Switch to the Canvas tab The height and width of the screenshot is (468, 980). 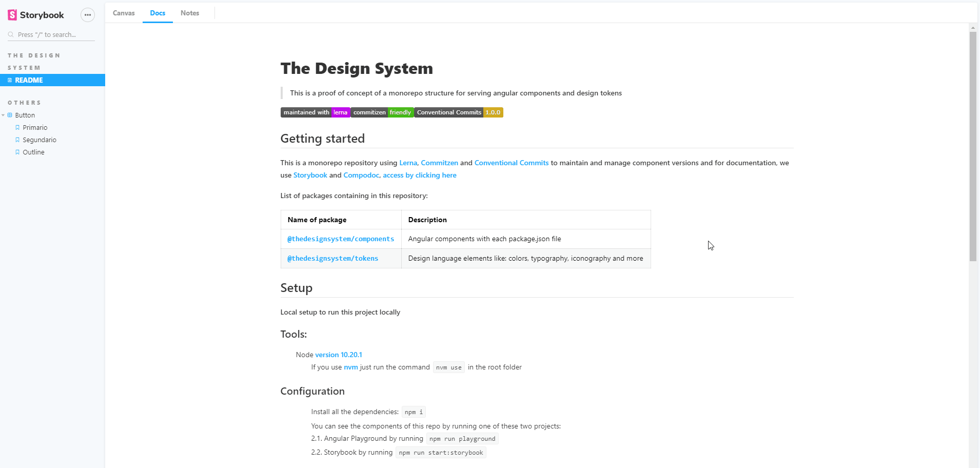tap(124, 13)
